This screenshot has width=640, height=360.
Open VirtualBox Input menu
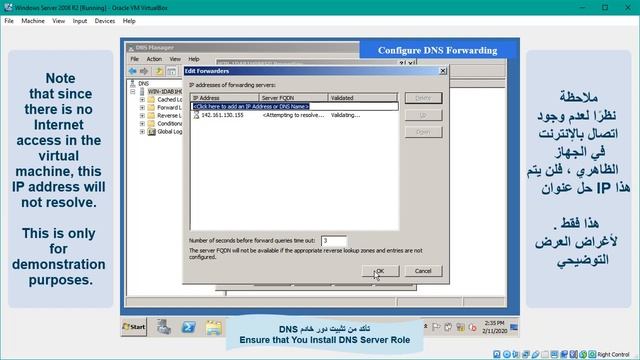click(x=80, y=21)
